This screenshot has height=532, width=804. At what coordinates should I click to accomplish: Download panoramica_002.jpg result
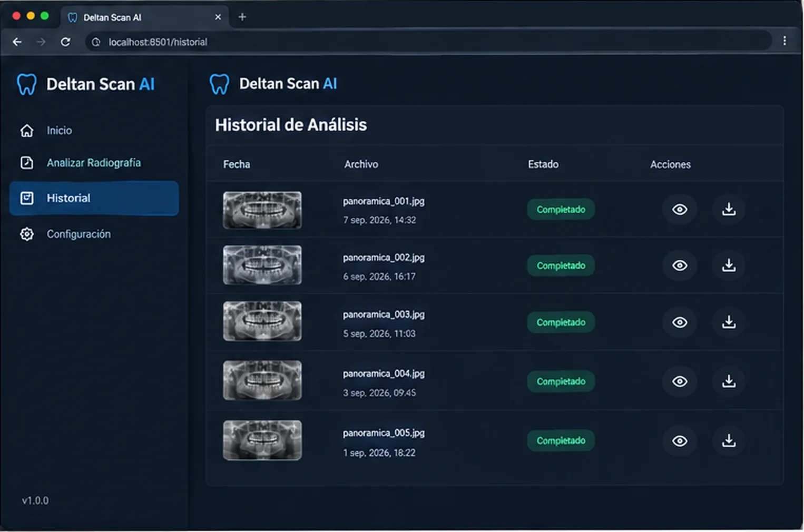(x=729, y=265)
